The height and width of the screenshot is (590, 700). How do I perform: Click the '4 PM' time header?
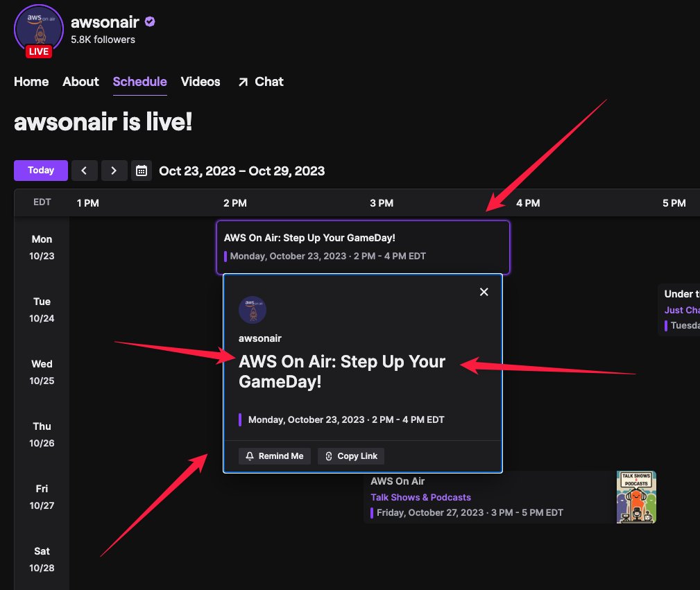(x=528, y=203)
